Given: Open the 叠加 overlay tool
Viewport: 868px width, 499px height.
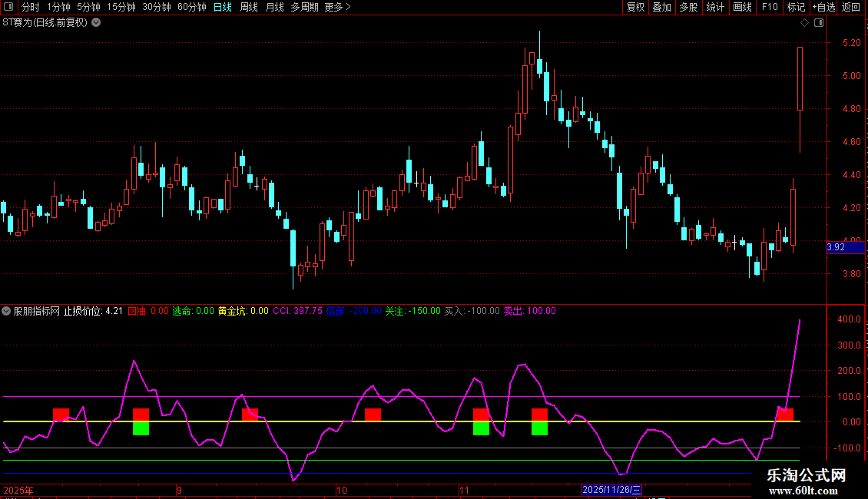Looking at the screenshot, I should coord(661,7).
